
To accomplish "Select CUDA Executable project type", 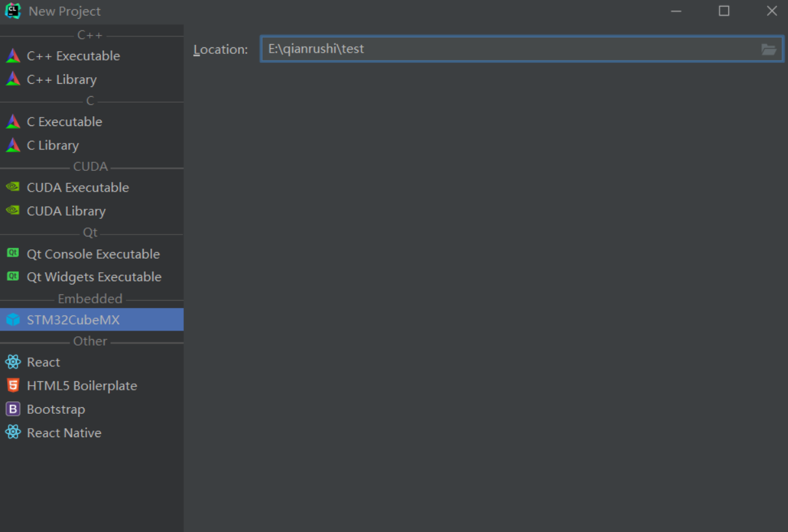I will 92,187.
